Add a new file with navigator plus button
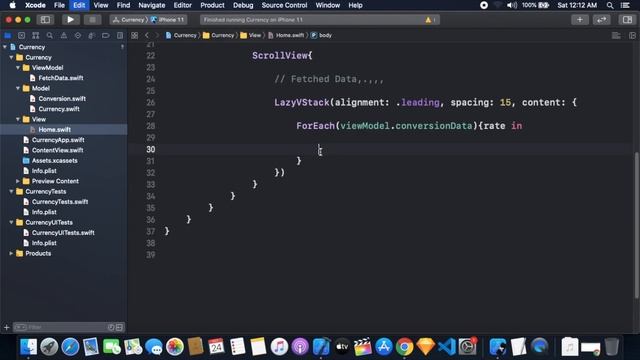This screenshot has height=360, width=640. click(7, 327)
